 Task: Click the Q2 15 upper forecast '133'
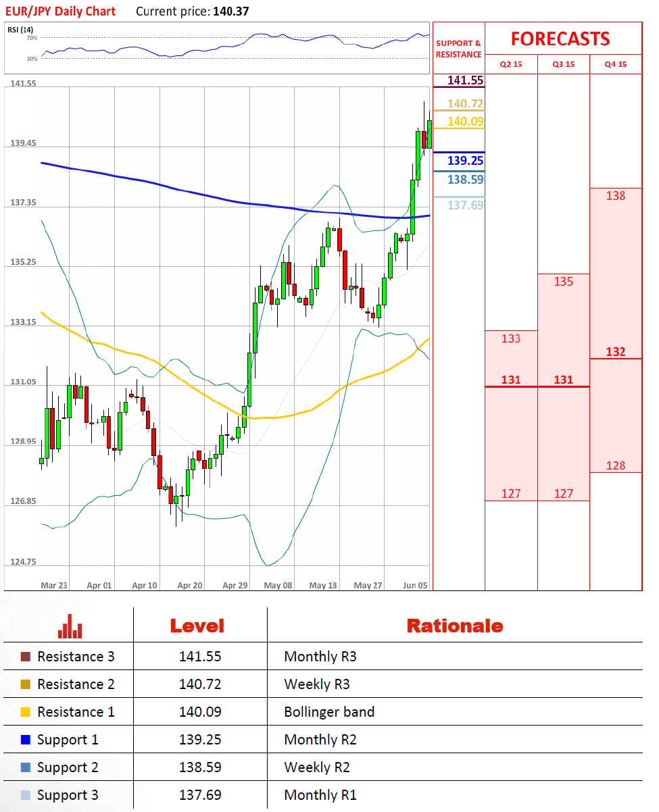[511, 338]
